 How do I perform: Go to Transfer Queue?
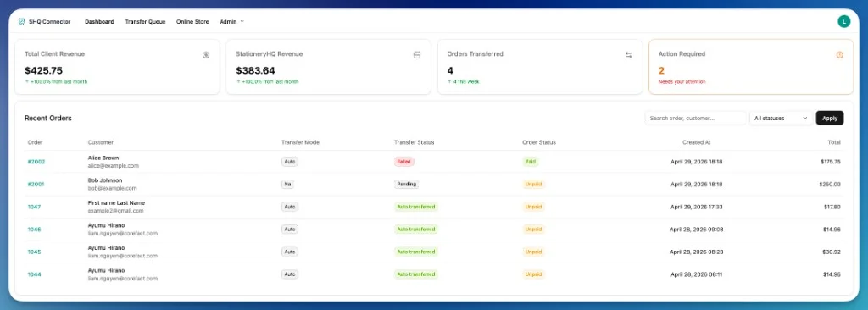point(145,21)
